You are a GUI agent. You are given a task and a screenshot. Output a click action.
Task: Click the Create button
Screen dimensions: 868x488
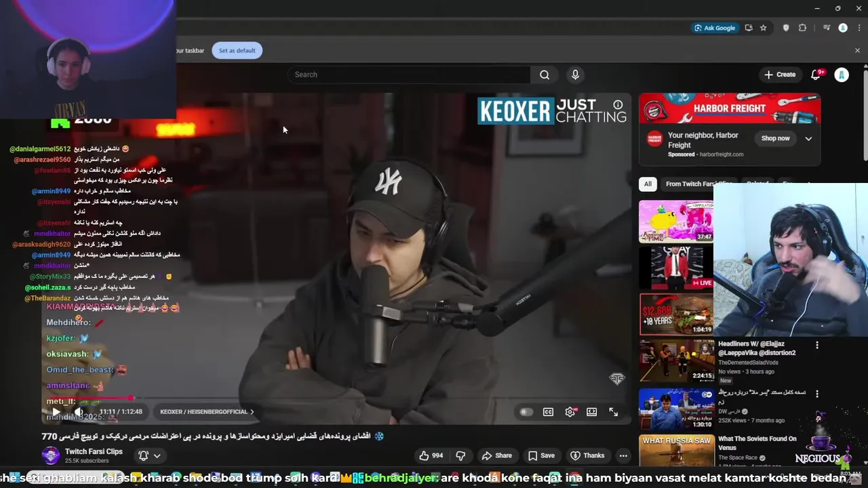pos(780,75)
